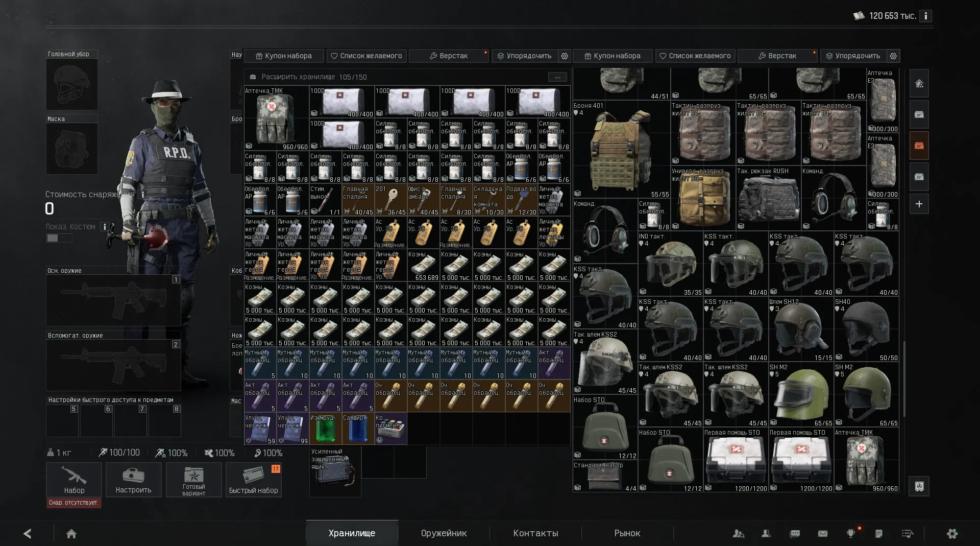Open the Готовый вариант preset button
The image size is (980, 546).
[193, 480]
